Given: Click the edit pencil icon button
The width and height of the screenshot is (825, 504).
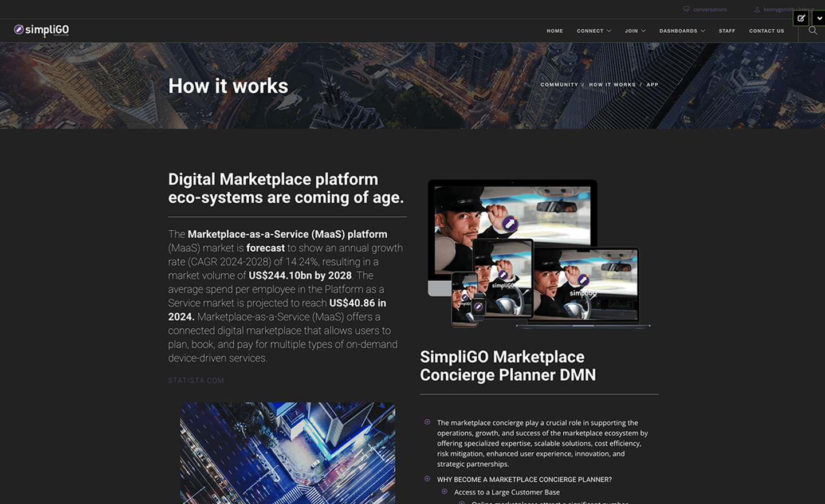Looking at the screenshot, I should click(x=801, y=18).
